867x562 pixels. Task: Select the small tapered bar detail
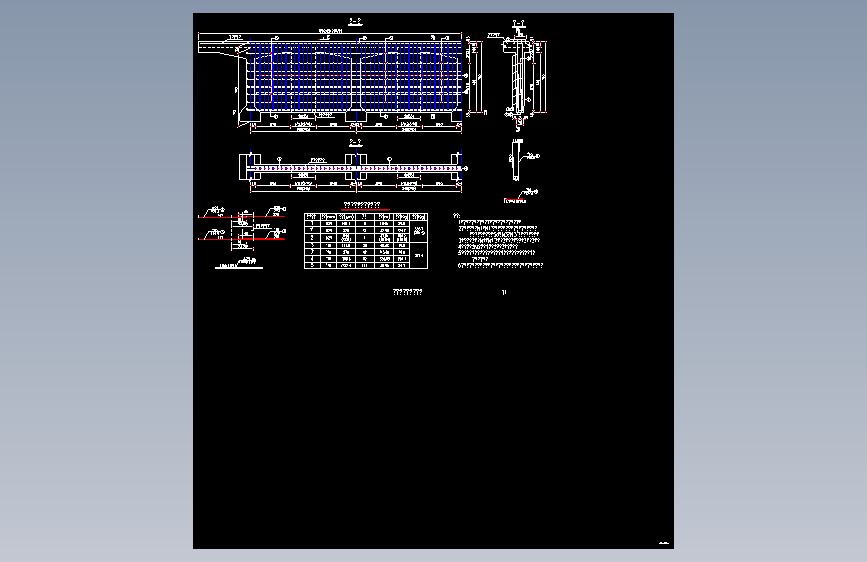523,160
